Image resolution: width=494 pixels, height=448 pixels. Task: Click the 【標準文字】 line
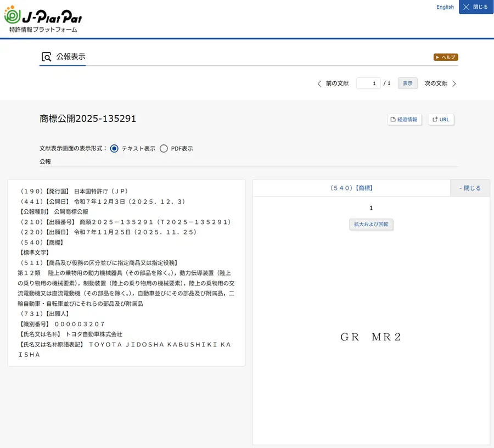35,253
